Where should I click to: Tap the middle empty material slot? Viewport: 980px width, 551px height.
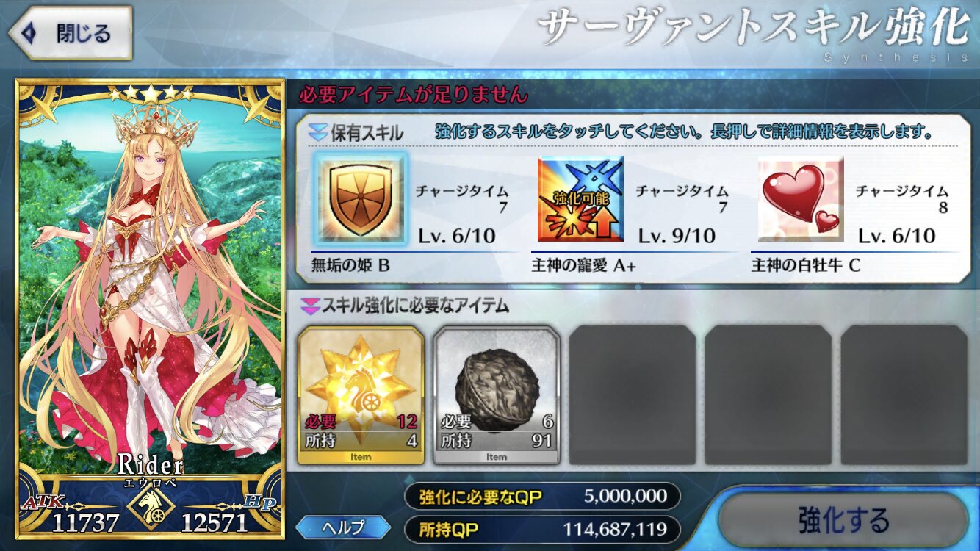(x=768, y=395)
